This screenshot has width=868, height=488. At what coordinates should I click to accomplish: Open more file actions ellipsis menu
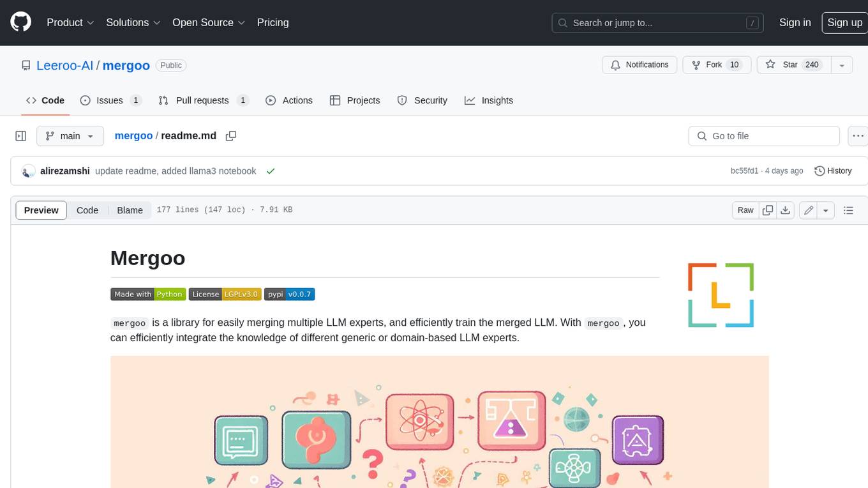858,136
